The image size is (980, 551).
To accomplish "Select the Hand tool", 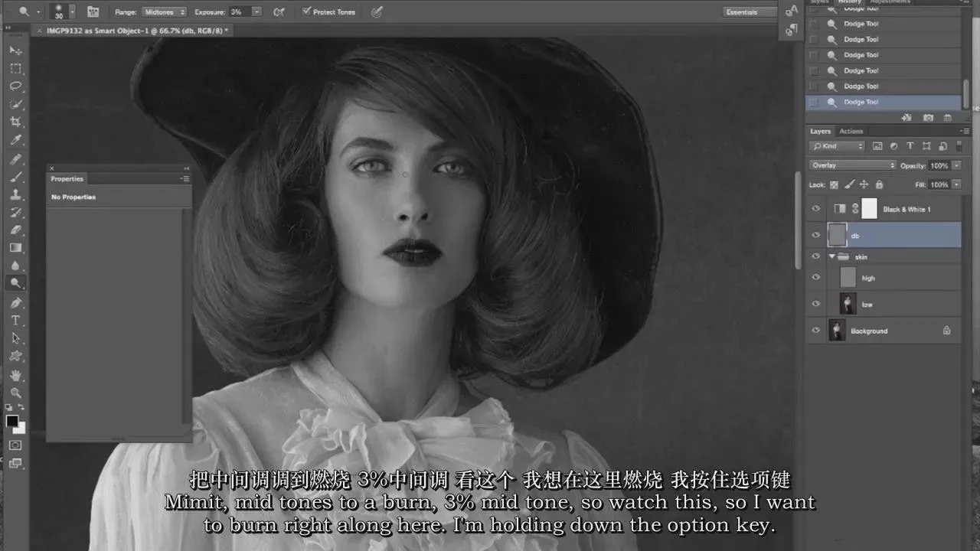I will point(15,375).
